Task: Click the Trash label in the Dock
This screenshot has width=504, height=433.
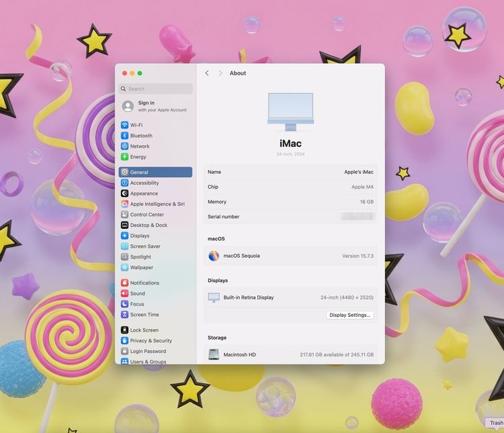Action: point(497,423)
